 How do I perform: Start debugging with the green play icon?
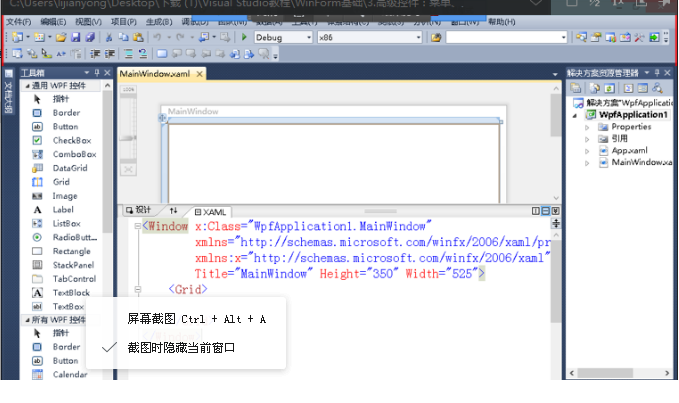(x=244, y=37)
